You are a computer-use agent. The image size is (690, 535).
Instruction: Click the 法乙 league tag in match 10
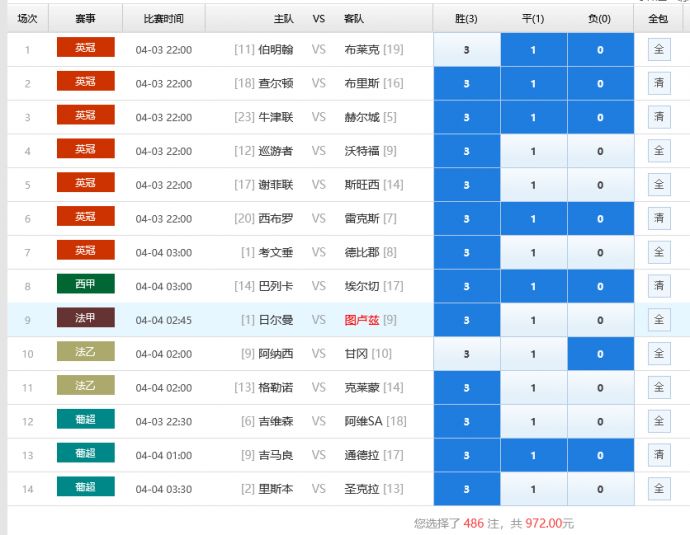pyautogui.click(x=85, y=352)
